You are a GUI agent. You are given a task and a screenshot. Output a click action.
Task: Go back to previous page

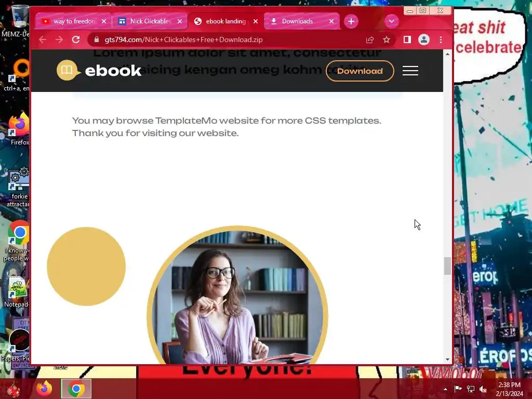pos(43,39)
